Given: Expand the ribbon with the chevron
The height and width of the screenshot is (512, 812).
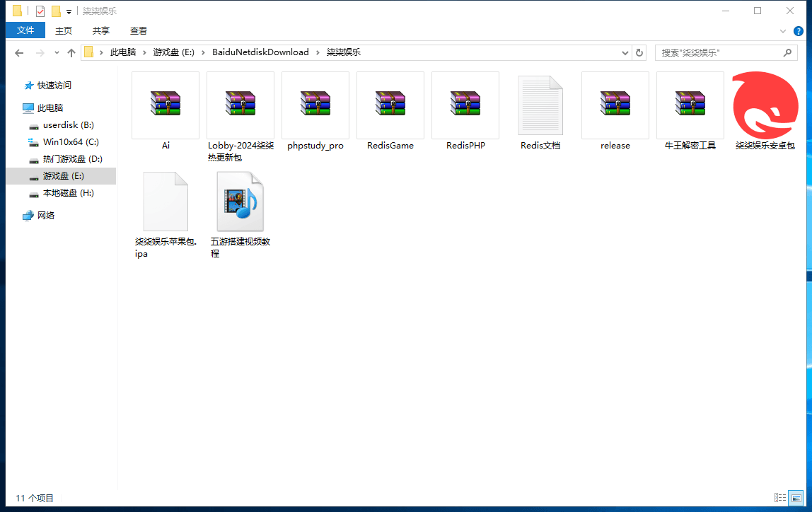Looking at the screenshot, I should click(x=783, y=31).
